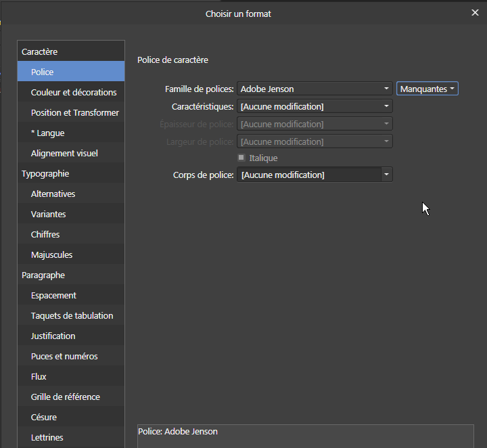Open the Lettrines section

click(x=71, y=437)
